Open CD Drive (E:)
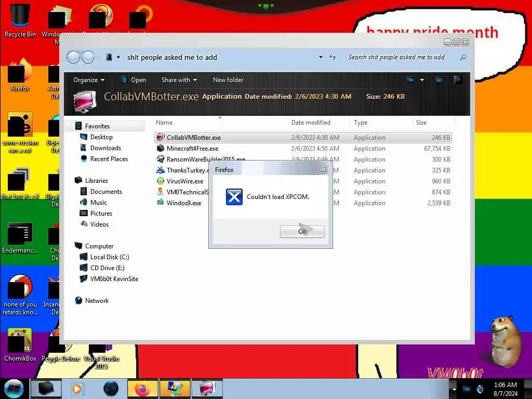The width and height of the screenshot is (532, 399). point(107,268)
